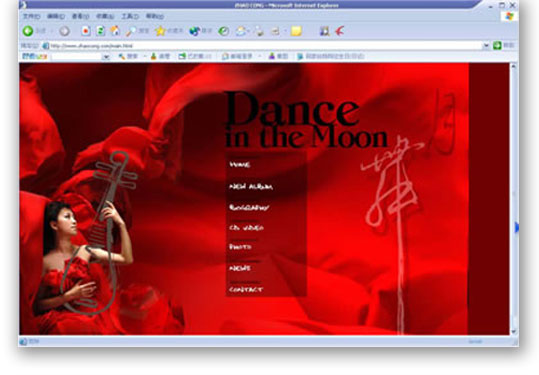Expand the address bar dropdown arrow

point(486,45)
